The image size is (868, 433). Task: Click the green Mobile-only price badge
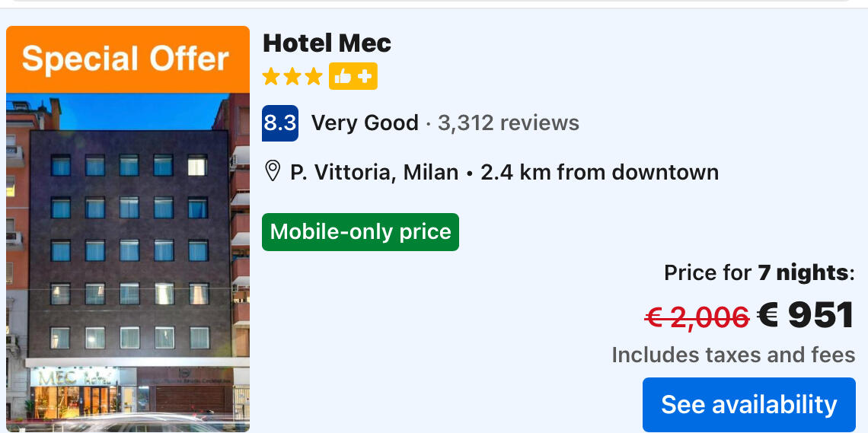click(x=360, y=232)
